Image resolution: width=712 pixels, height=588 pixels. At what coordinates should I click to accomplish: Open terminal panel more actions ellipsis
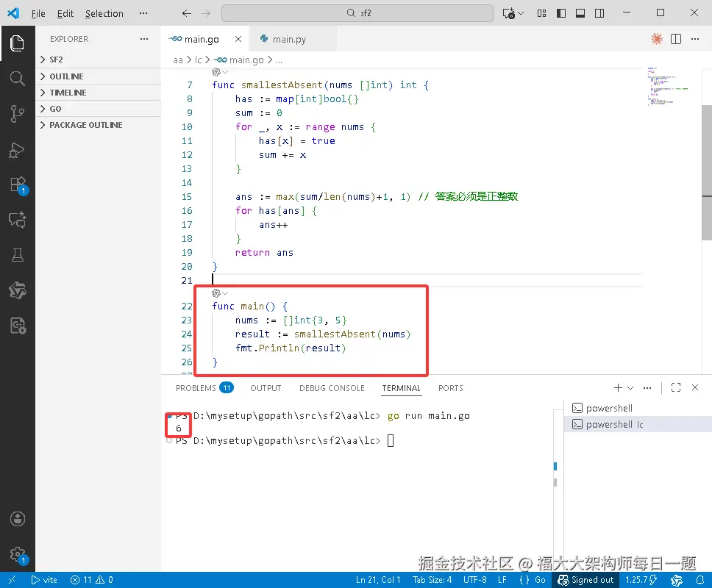pos(647,387)
